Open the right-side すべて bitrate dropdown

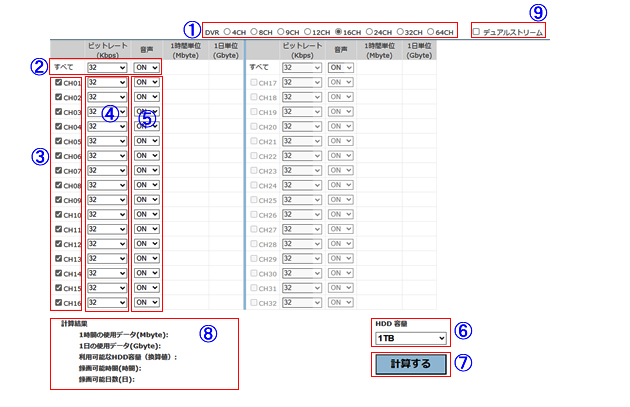[x=301, y=67]
